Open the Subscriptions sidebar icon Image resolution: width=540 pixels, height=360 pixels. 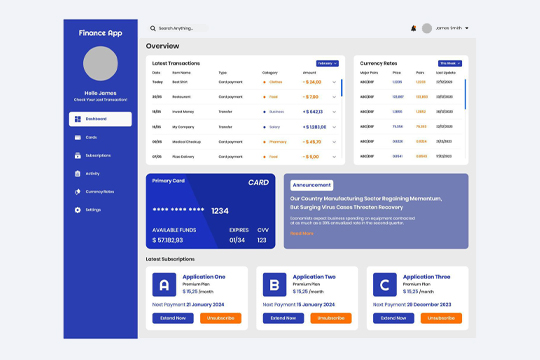[x=78, y=155]
